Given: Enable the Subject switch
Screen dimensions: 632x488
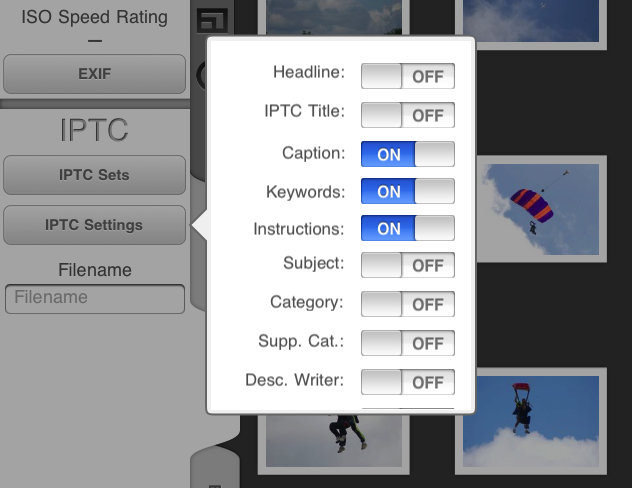Looking at the screenshot, I should pos(407,265).
